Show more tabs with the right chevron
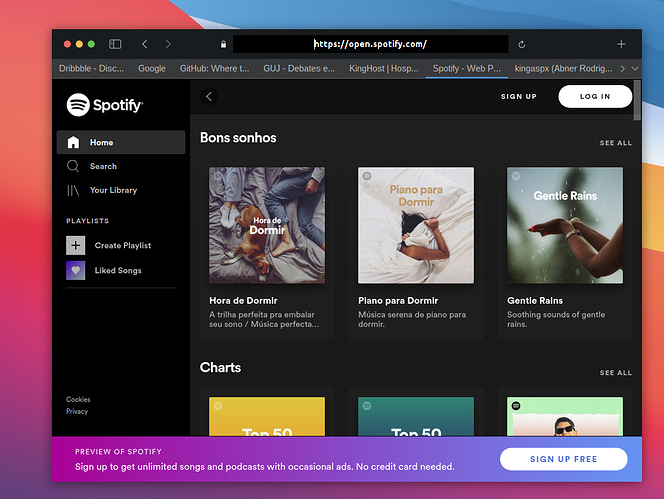664x499 pixels. pyautogui.click(x=622, y=68)
